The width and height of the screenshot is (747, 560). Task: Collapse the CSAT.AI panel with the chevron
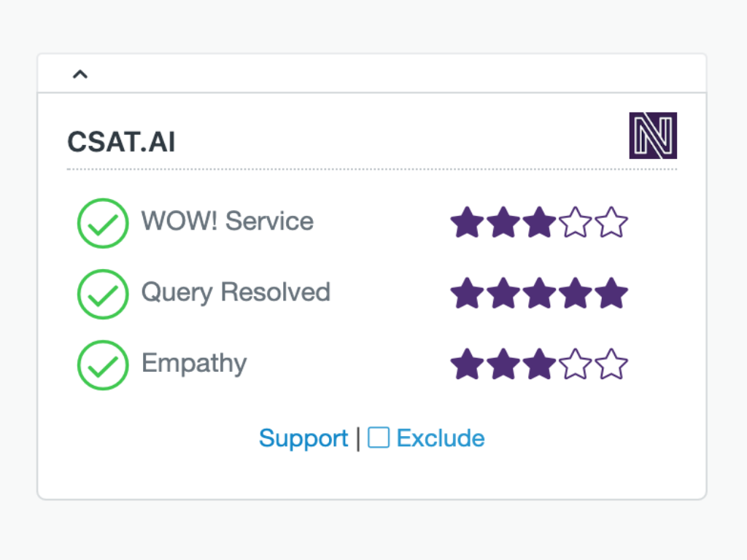(80, 74)
